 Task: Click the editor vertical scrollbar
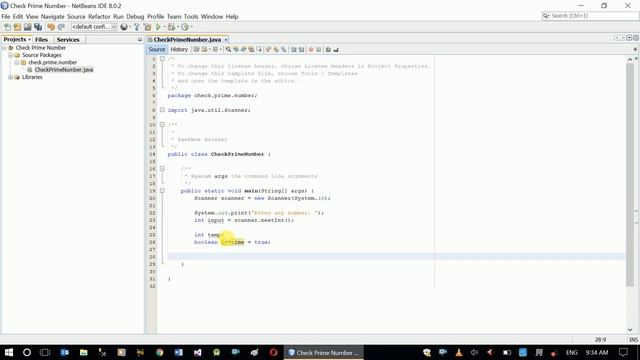coord(629,175)
